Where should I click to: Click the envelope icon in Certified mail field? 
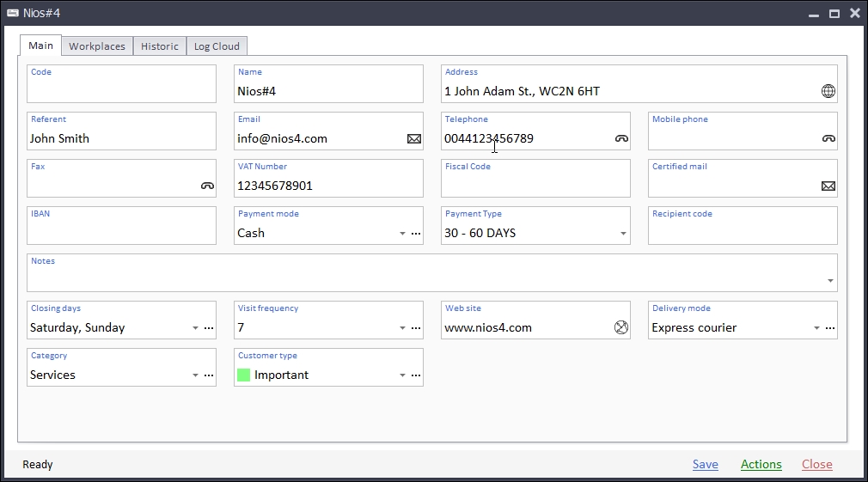pos(828,186)
